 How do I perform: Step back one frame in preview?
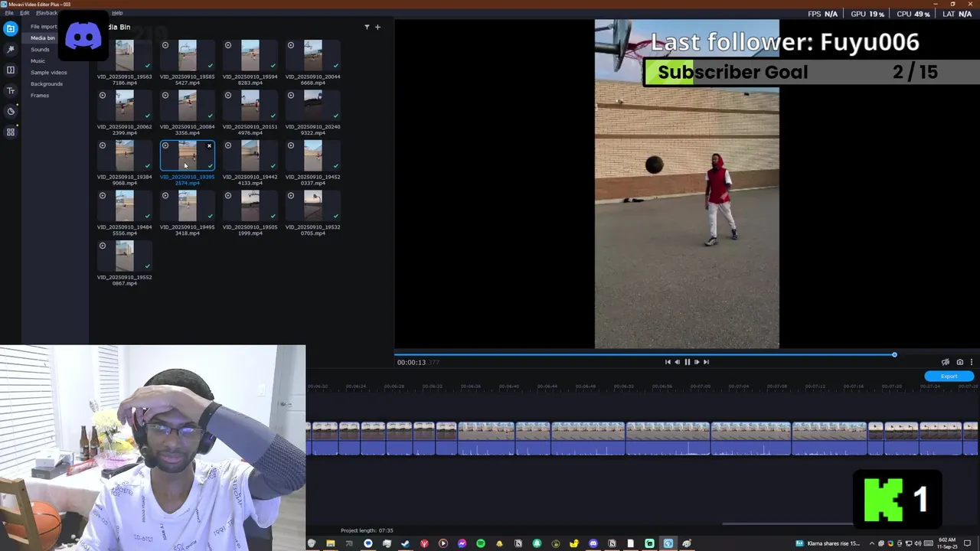[677, 362]
